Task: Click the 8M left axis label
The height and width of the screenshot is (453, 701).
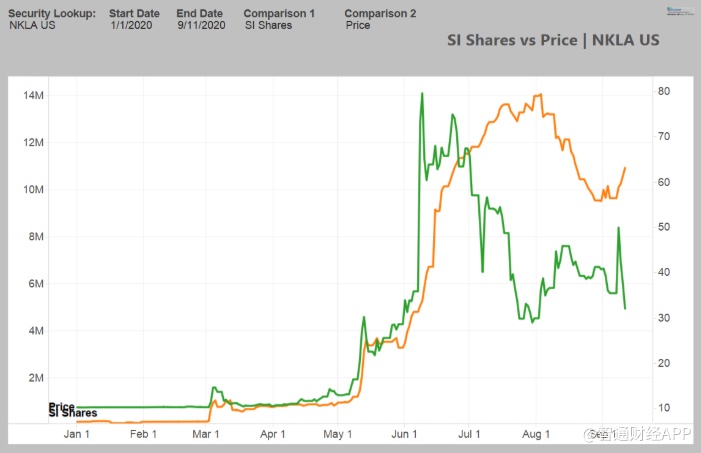Action: (35, 237)
